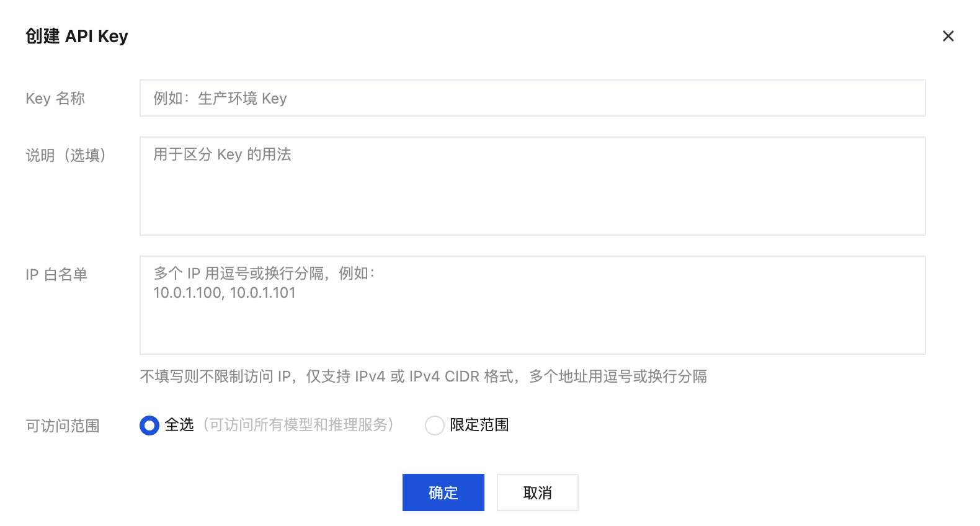This screenshot has width=980, height=526.
Task: Click the 确定 button
Action: pyautogui.click(x=443, y=493)
